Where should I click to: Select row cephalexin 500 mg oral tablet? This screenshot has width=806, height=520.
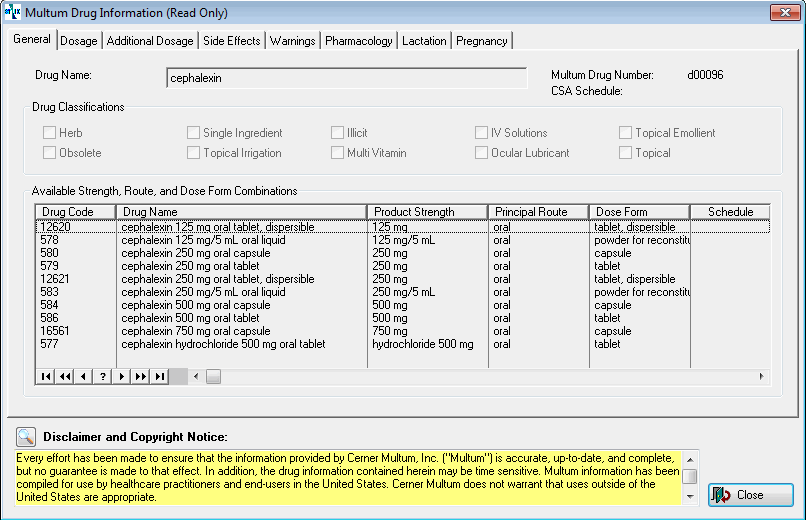tap(402, 318)
